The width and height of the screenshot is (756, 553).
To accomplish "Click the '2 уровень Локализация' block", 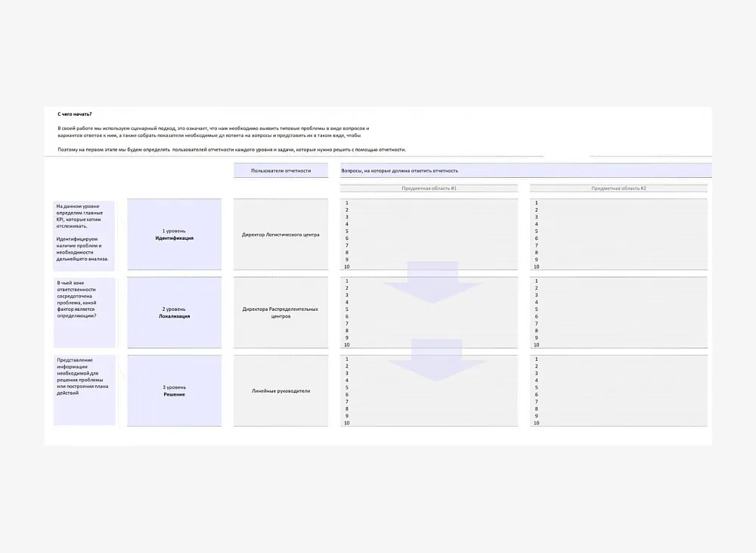I will coord(174,312).
